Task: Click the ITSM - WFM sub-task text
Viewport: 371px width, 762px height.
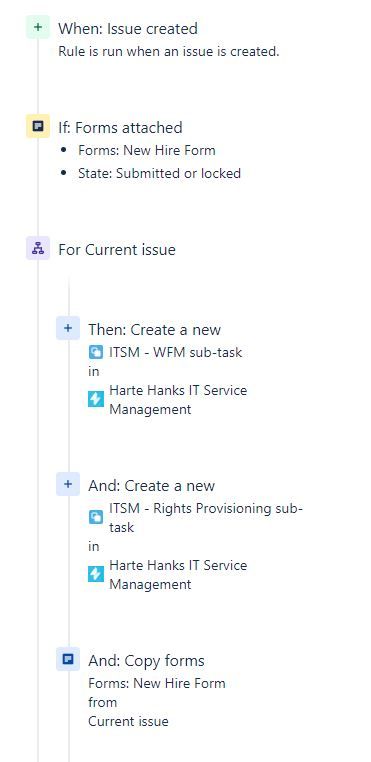Action: 176,352
